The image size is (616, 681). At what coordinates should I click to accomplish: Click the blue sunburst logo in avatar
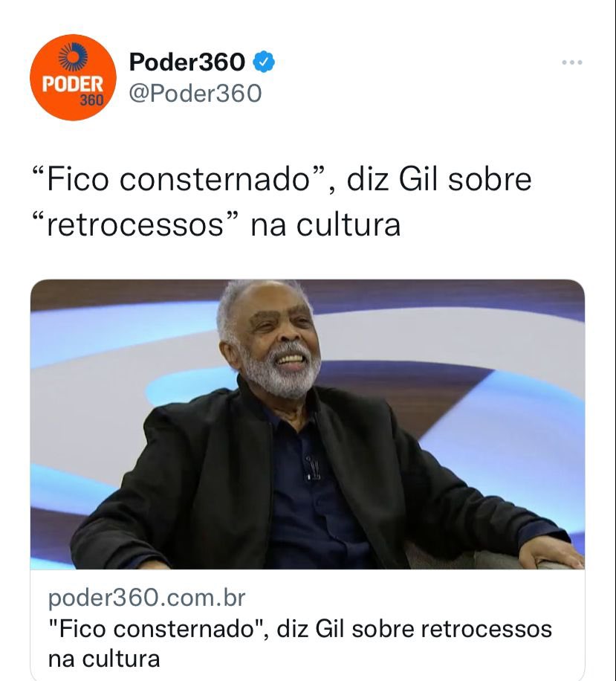click(73, 57)
